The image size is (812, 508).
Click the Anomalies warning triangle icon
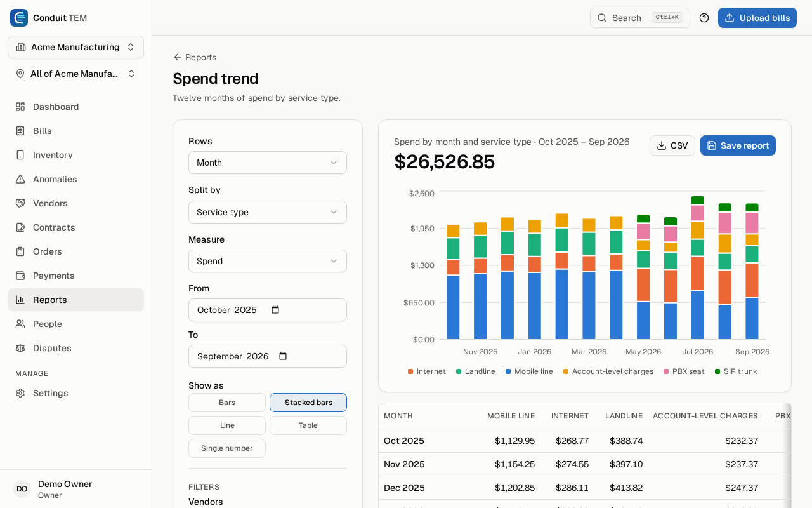(20, 179)
